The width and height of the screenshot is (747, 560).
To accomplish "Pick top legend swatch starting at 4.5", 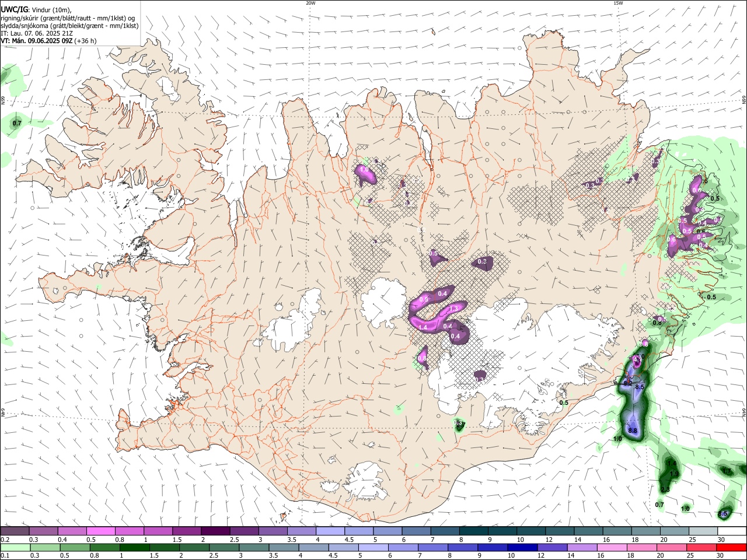I will [x=358, y=531].
